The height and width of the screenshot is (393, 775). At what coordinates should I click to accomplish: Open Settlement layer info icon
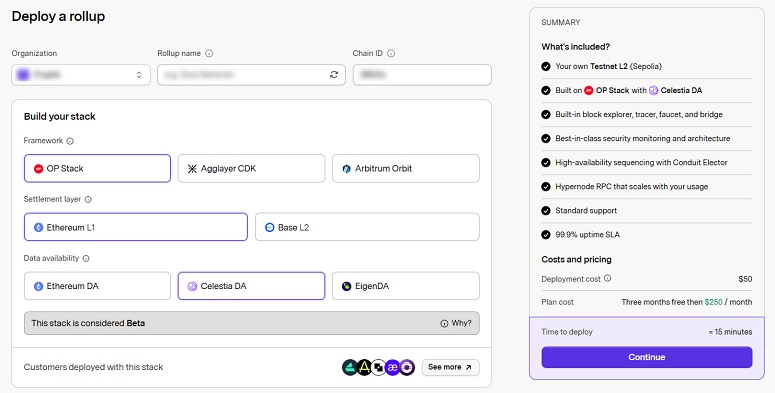pos(88,200)
